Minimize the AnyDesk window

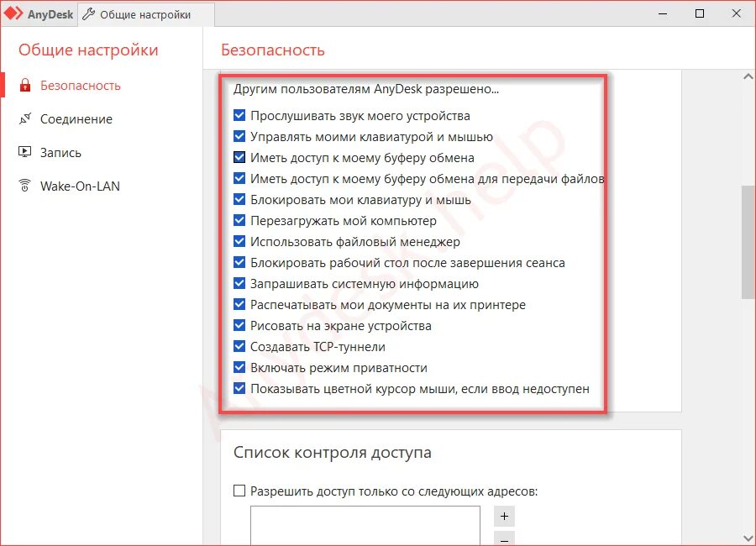[663, 13]
